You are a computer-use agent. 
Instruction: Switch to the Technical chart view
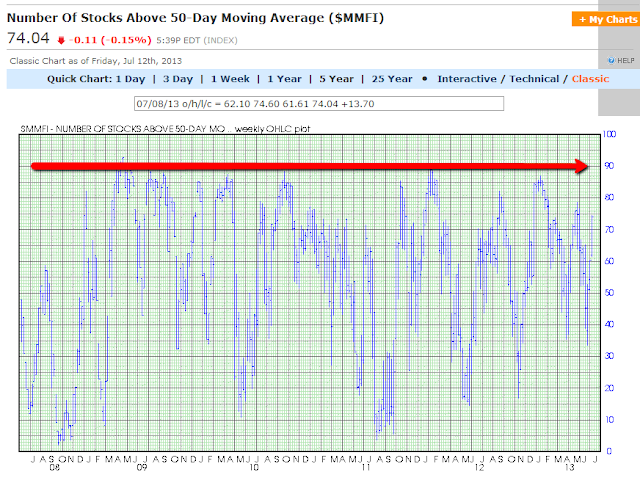coord(534,79)
